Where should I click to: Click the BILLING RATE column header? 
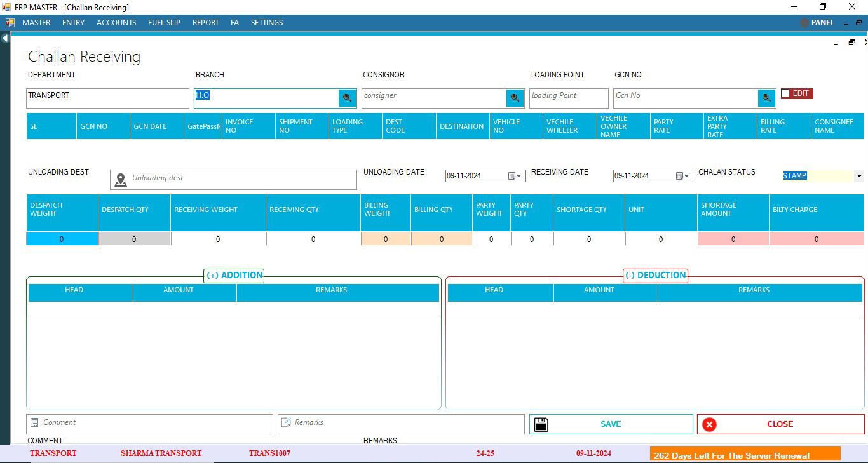(784, 126)
